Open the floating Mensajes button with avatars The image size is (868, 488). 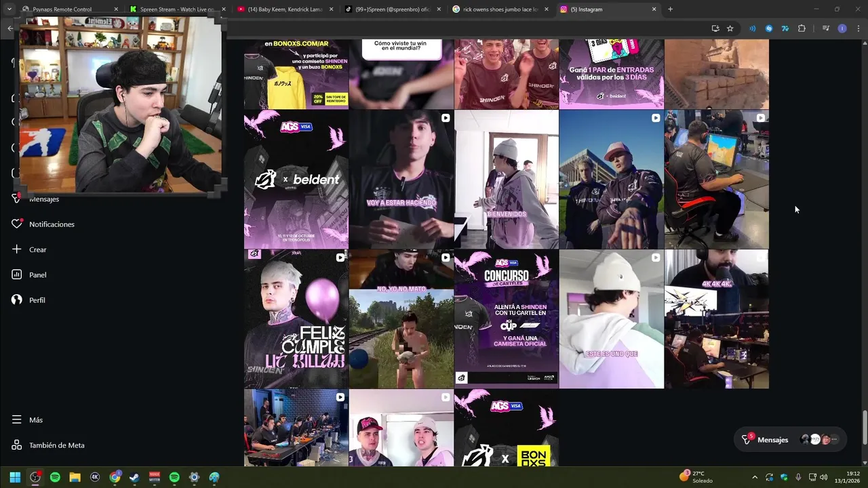(x=790, y=440)
